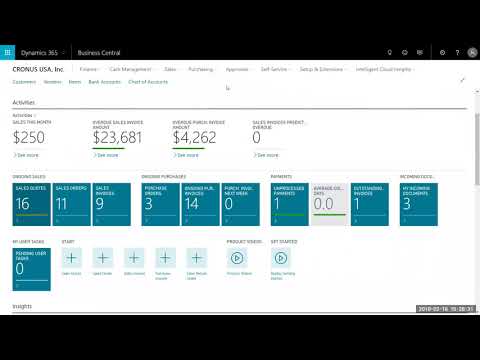This screenshot has height=360, width=480.
Task: Expand the Purchasing menu
Action: (x=202, y=69)
